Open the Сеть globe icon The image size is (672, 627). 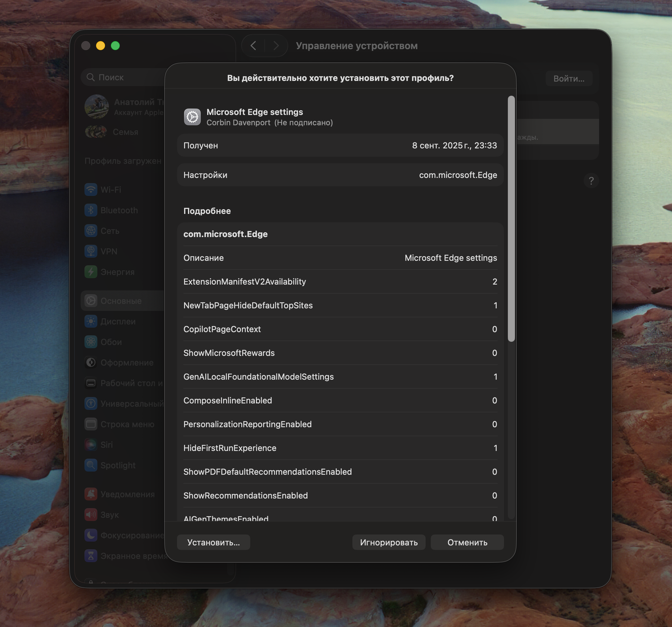pyautogui.click(x=91, y=231)
